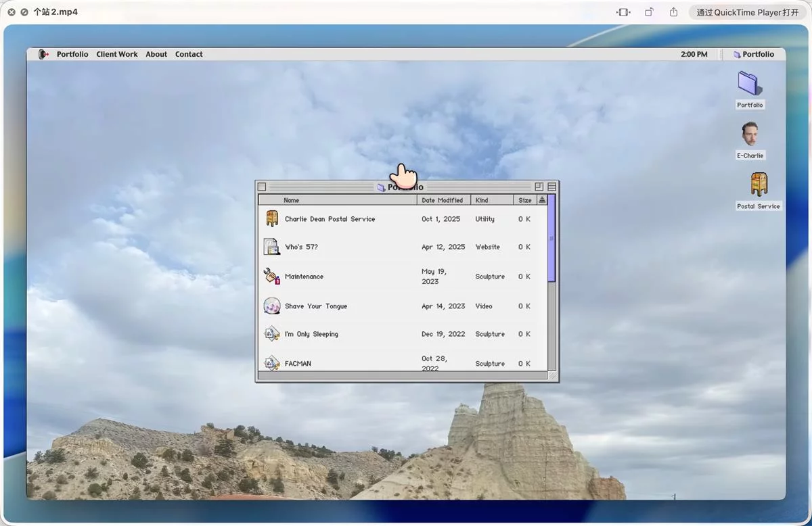Click the resize grip of the Portfolio window
812x526 pixels.
tap(552, 376)
